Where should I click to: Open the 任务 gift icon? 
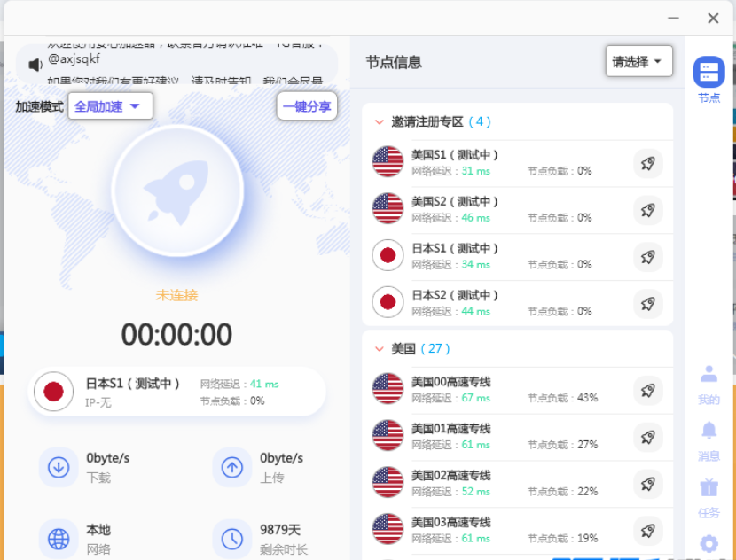[709, 496]
